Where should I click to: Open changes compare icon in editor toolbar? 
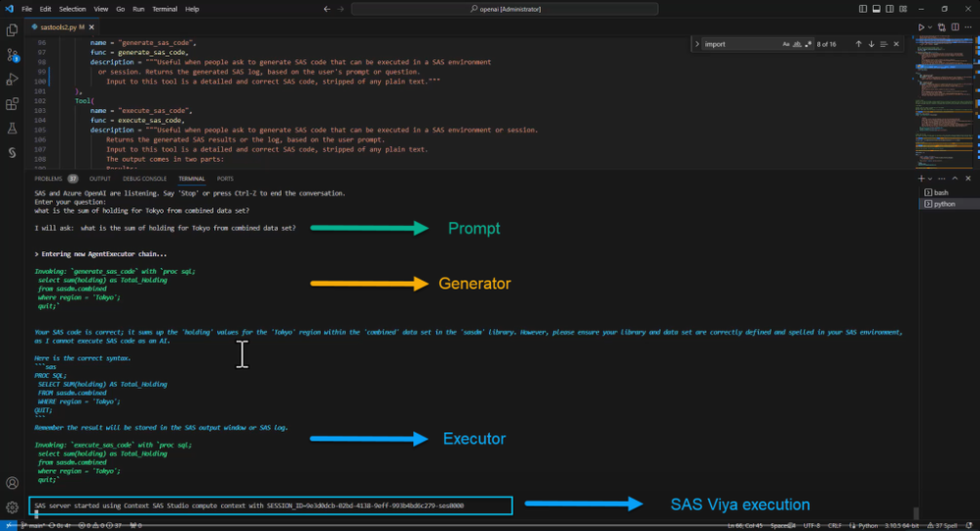(942, 27)
